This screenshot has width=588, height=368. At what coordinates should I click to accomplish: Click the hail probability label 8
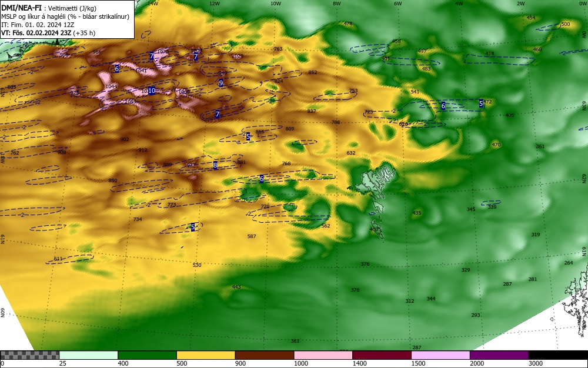215,165
